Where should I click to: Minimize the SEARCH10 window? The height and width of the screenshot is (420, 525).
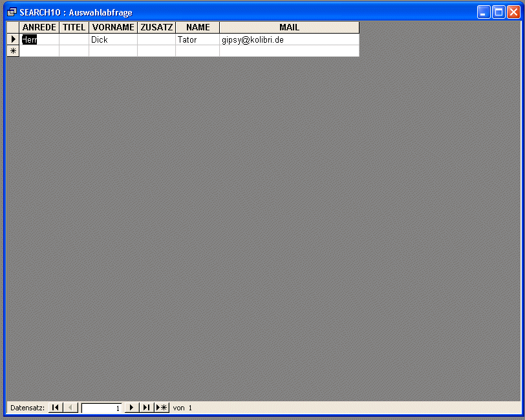tap(484, 12)
